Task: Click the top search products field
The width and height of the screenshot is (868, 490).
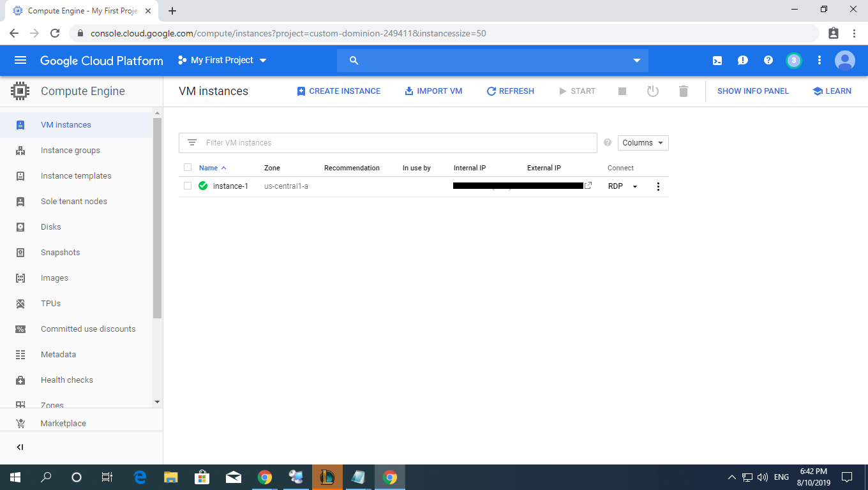Action: (493, 61)
